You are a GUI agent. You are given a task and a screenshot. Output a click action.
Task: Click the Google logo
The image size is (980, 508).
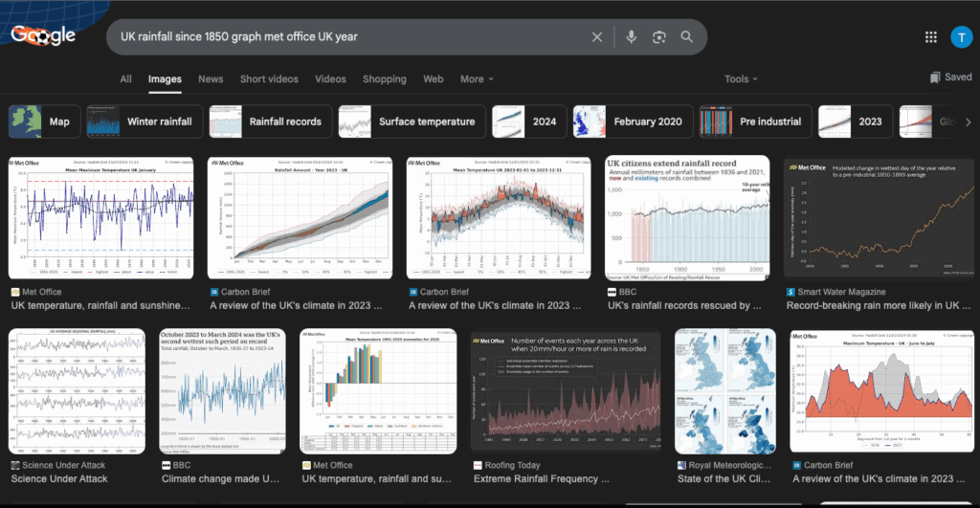coord(43,35)
